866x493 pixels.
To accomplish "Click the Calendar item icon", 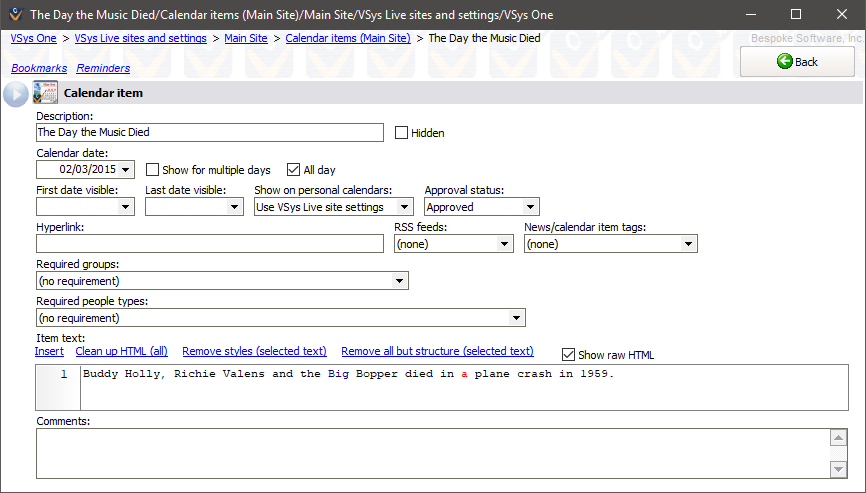I will (x=45, y=94).
